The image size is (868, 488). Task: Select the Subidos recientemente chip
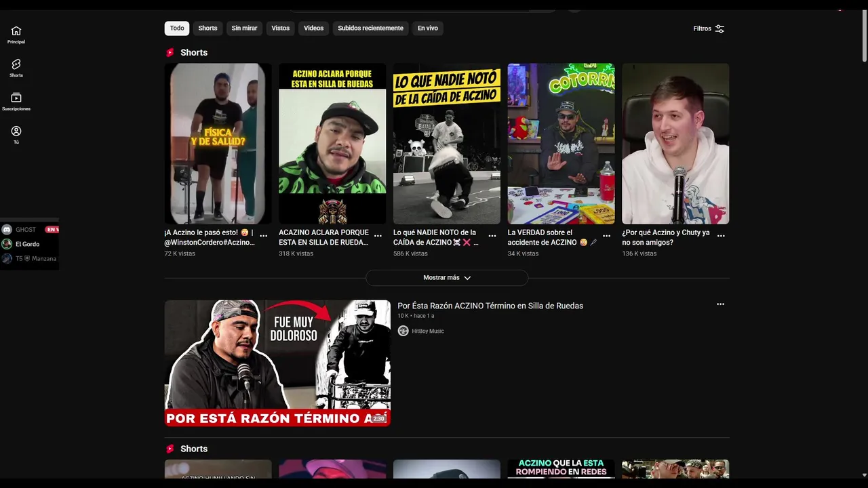pos(370,28)
